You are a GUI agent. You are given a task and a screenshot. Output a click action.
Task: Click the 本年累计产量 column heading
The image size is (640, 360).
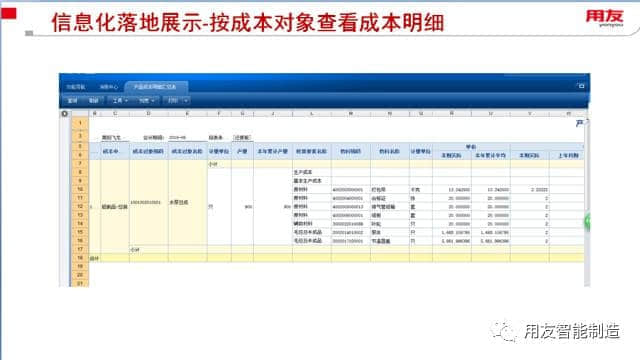273,151
